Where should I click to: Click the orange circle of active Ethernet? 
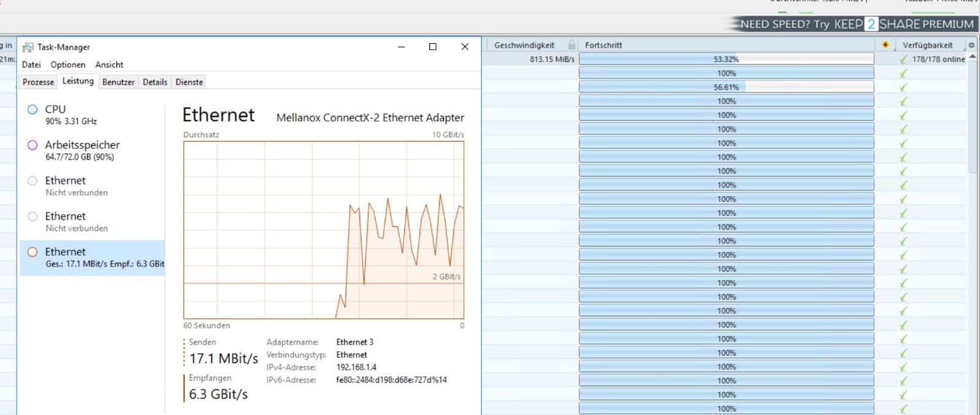(x=32, y=252)
